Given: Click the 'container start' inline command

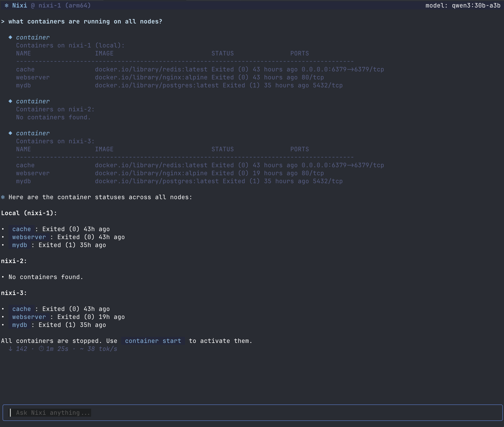Looking at the screenshot, I should point(153,341).
